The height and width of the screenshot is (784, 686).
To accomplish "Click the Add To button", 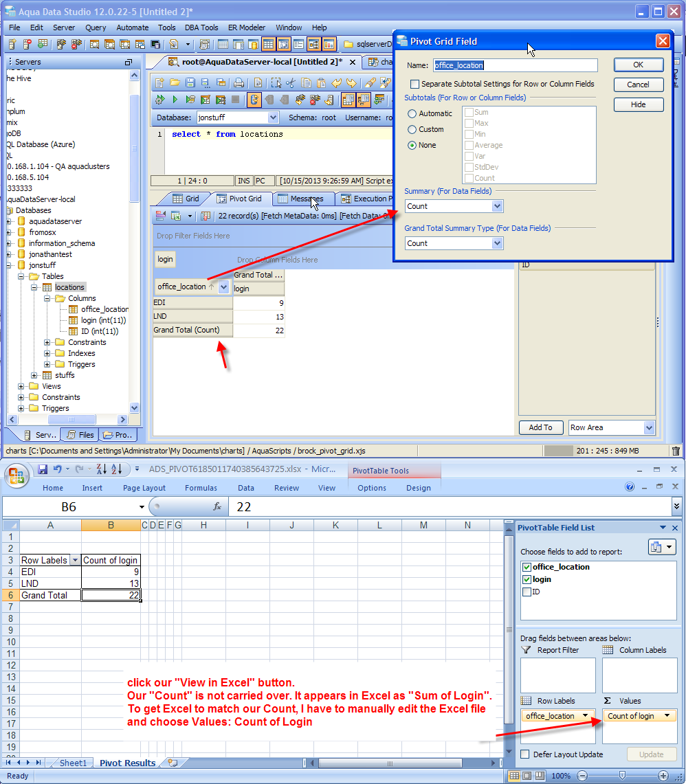I will (541, 427).
